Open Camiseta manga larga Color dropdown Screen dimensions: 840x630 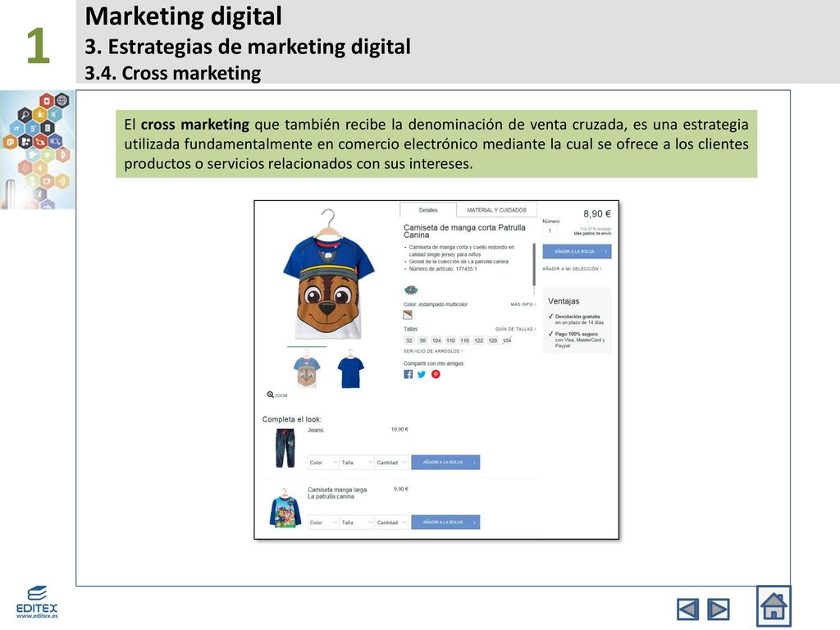(x=323, y=523)
